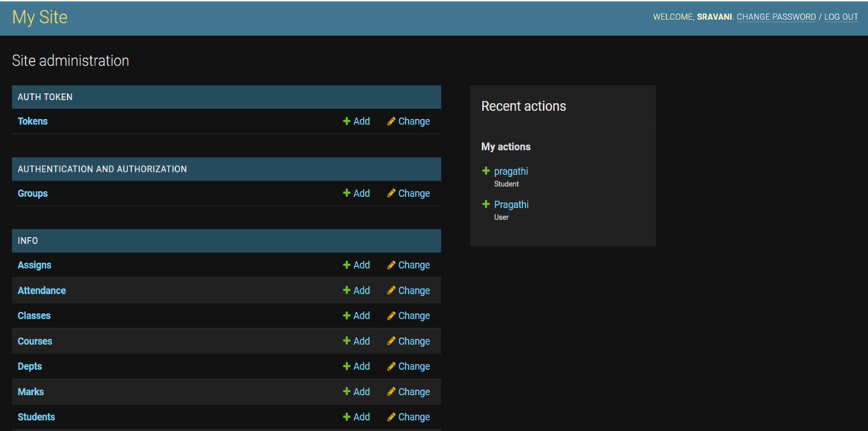Click the pencil icon for Attendance

[391, 291]
